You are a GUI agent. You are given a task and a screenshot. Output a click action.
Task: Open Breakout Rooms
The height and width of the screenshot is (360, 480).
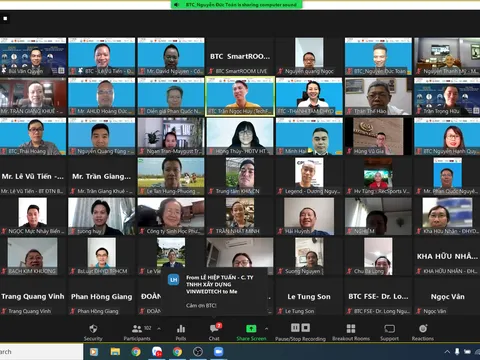(351, 332)
